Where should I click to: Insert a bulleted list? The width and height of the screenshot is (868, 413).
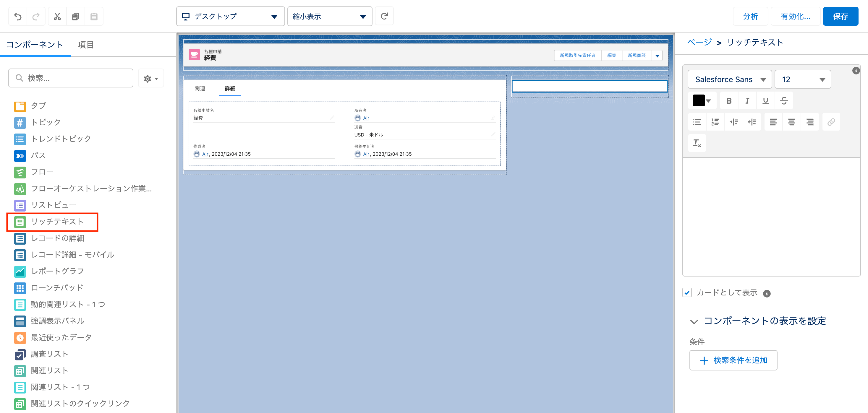coord(697,122)
